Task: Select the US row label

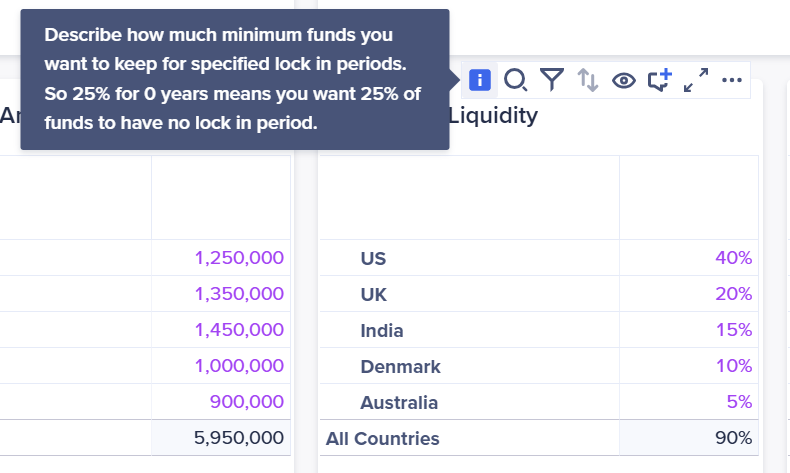Action: pos(373,258)
